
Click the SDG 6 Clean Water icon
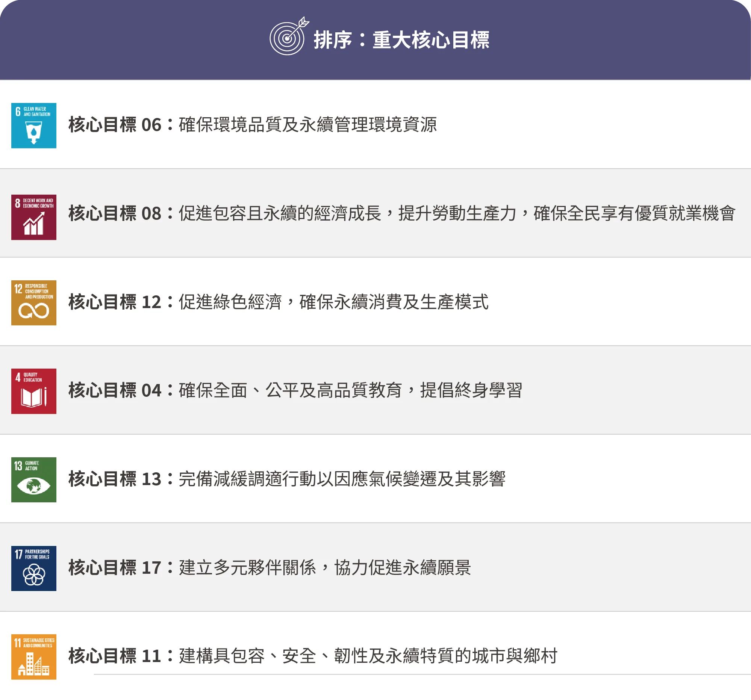pyautogui.click(x=33, y=125)
